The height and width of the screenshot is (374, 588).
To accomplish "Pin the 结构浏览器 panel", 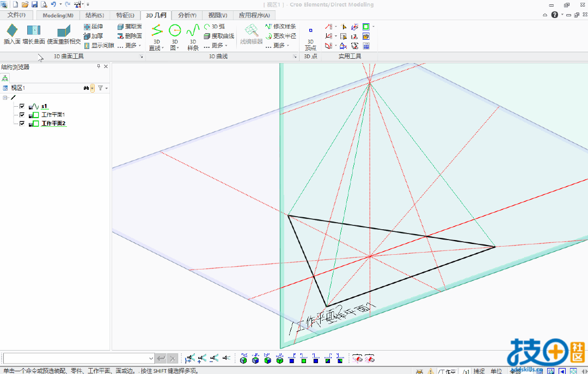I will click(99, 66).
